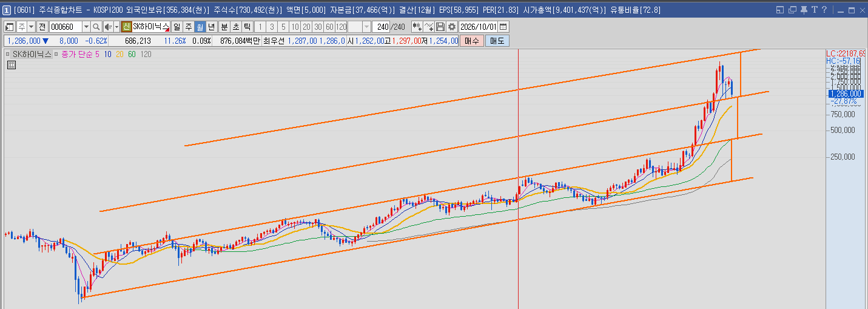Click the SK하이닉스 stock name box

(x=151, y=27)
